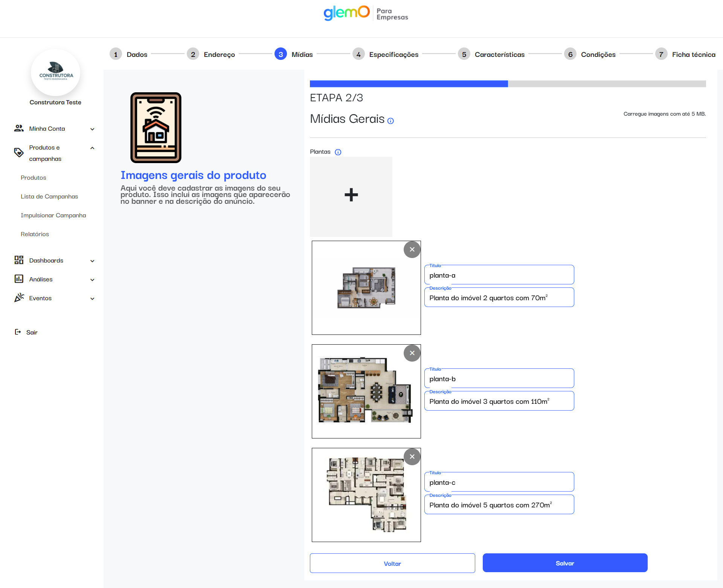Collapse the Produtos e campanhas section
The height and width of the screenshot is (588, 723).
click(92, 148)
